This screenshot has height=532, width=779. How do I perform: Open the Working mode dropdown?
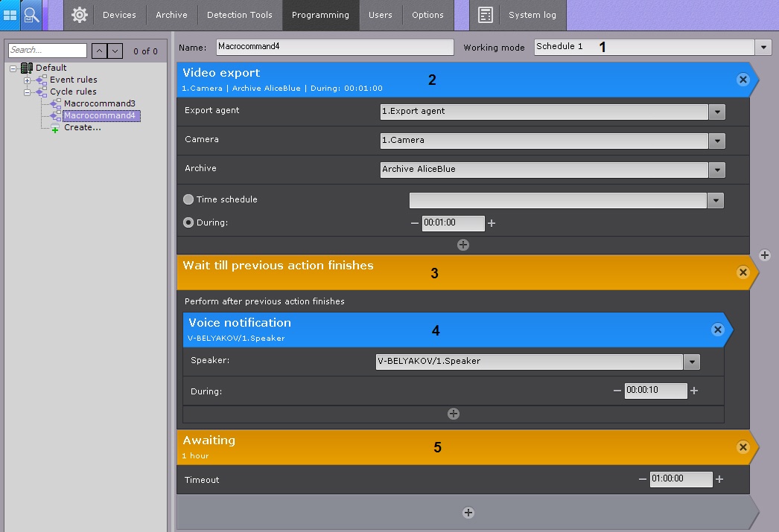763,47
